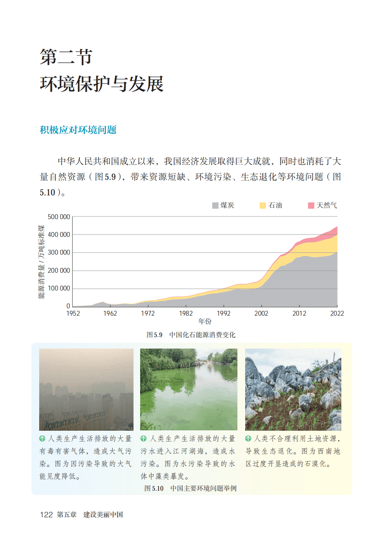The height and width of the screenshot is (558, 392).
Task: Open the rocky desertification photo
Action: click(x=293, y=389)
